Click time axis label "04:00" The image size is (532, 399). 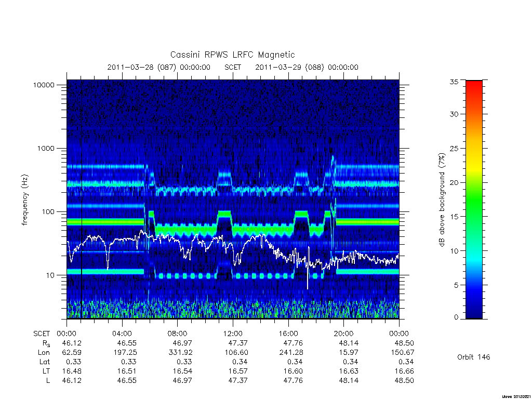pos(122,334)
